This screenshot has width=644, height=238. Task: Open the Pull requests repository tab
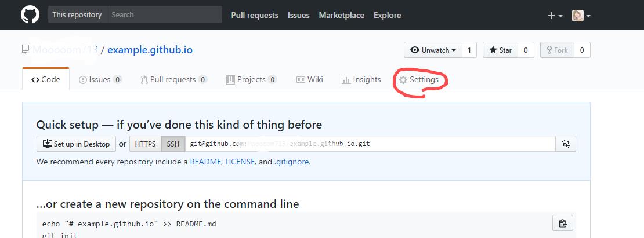click(173, 80)
